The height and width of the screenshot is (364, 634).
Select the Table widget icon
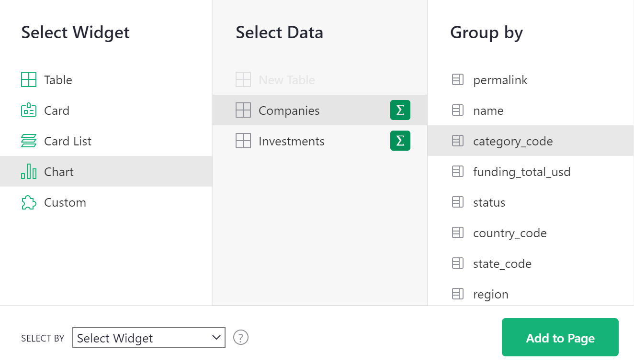(x=29, y=80)
